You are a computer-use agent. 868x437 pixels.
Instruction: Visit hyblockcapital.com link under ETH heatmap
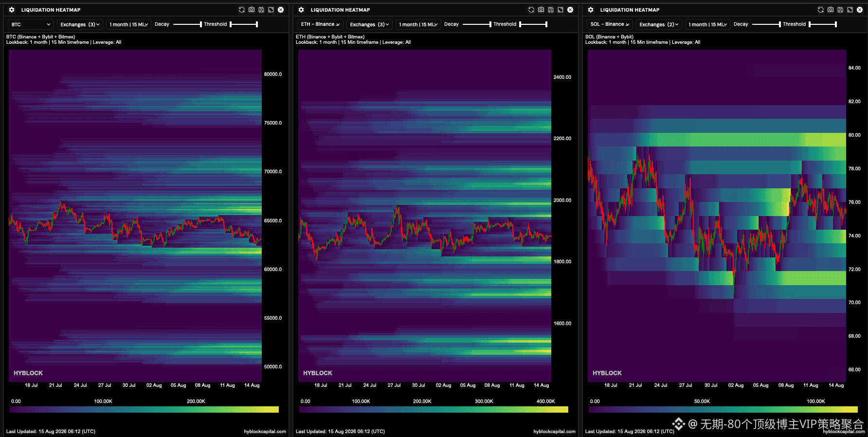554,432
